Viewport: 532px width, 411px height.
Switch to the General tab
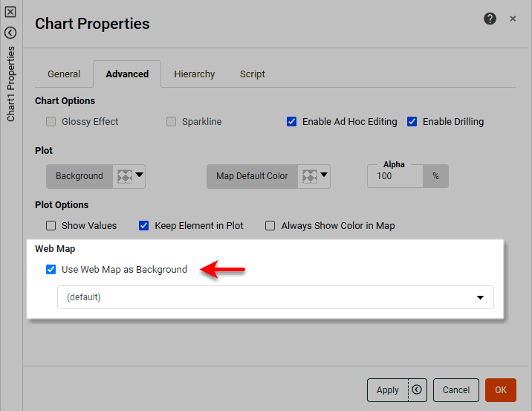[x=64, y=74]
